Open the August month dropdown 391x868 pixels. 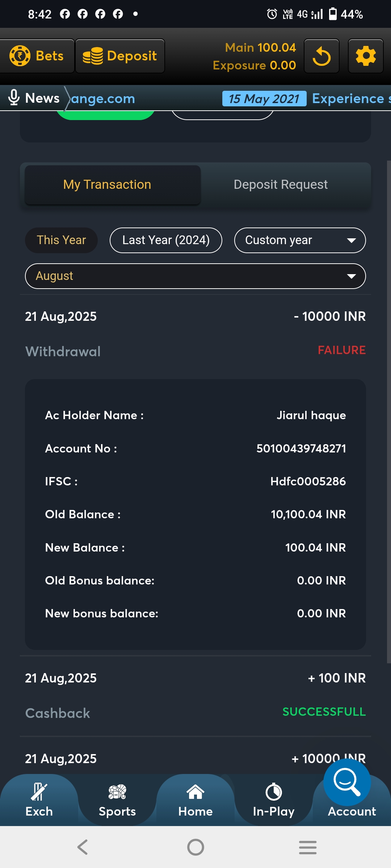(x=195, y=276)
